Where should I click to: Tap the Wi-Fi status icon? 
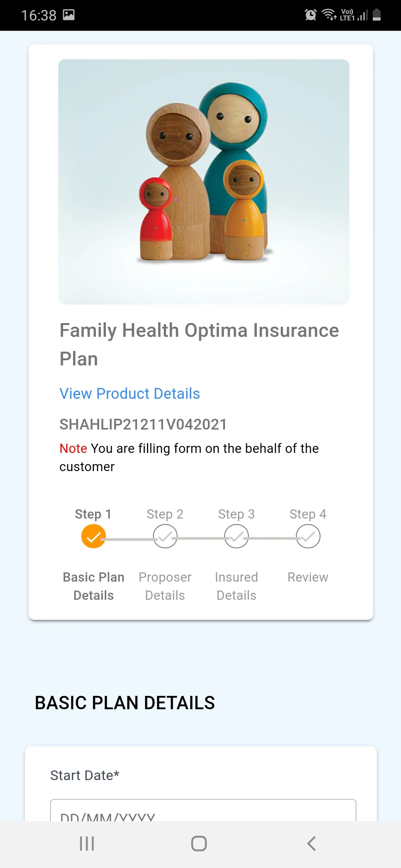point(329,15)
